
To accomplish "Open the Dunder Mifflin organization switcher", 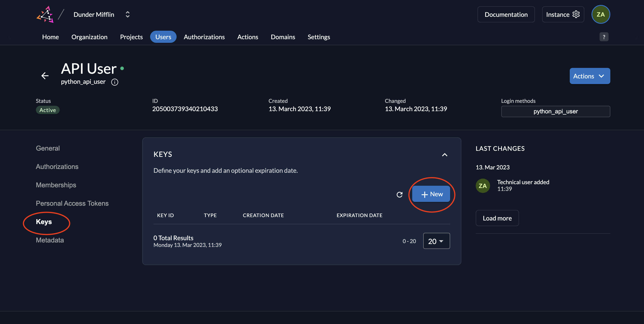I will 127,15.
